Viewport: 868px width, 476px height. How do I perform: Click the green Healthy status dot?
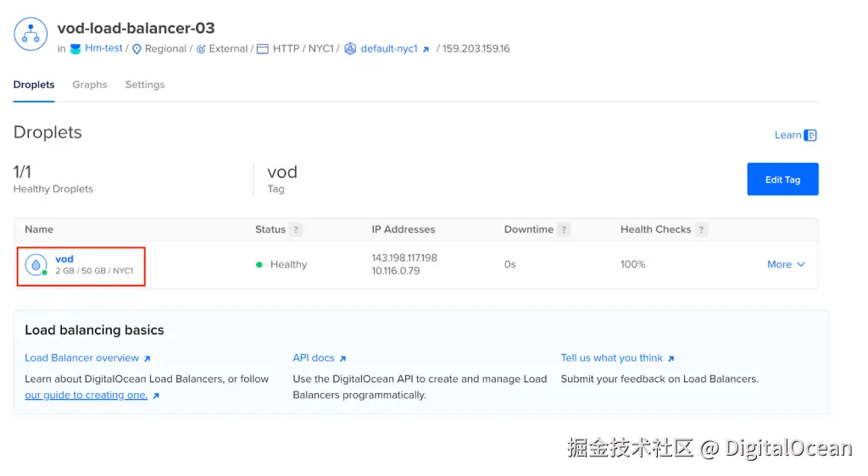259,265
